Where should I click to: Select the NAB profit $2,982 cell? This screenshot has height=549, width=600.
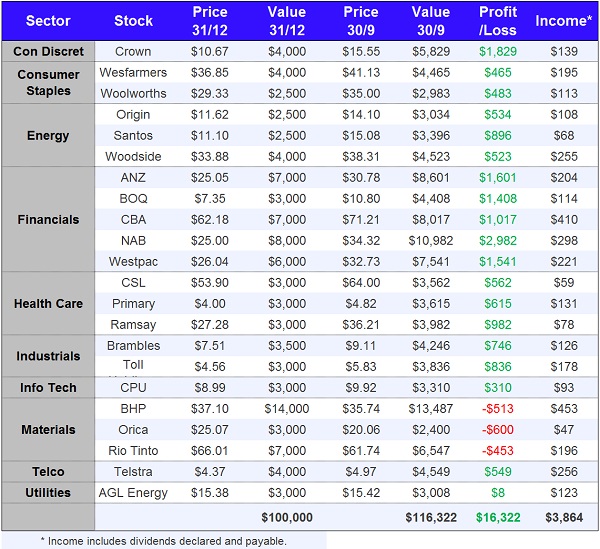tap(495, 241)
